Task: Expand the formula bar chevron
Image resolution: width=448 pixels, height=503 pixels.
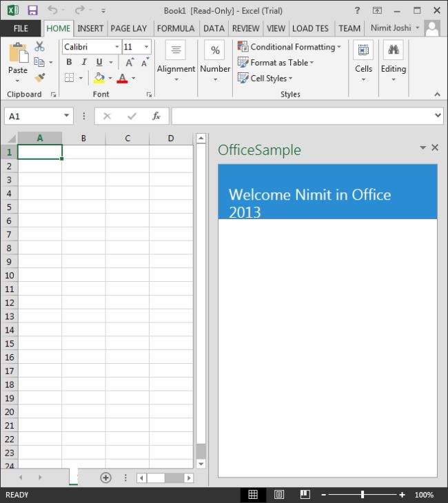Action: pos(438,115)
